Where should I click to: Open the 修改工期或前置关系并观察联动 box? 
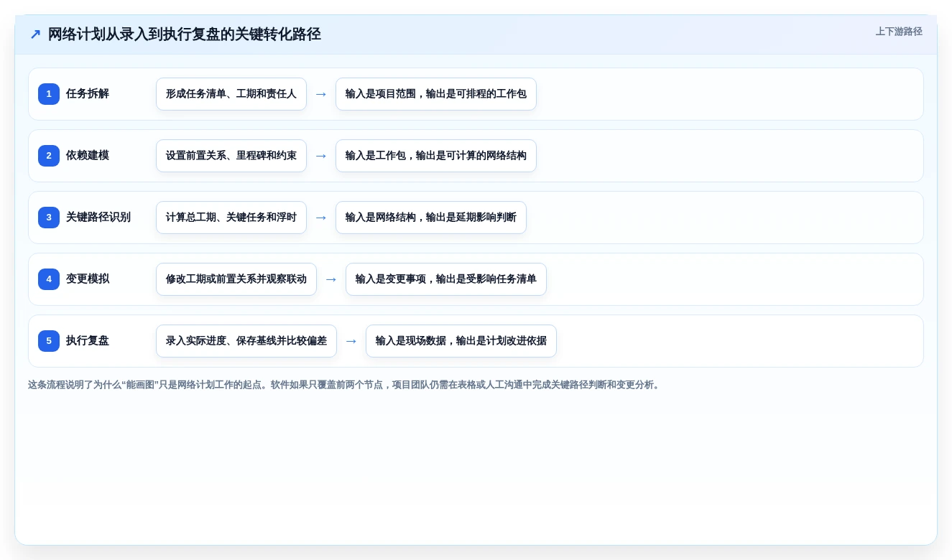(236, 279)
